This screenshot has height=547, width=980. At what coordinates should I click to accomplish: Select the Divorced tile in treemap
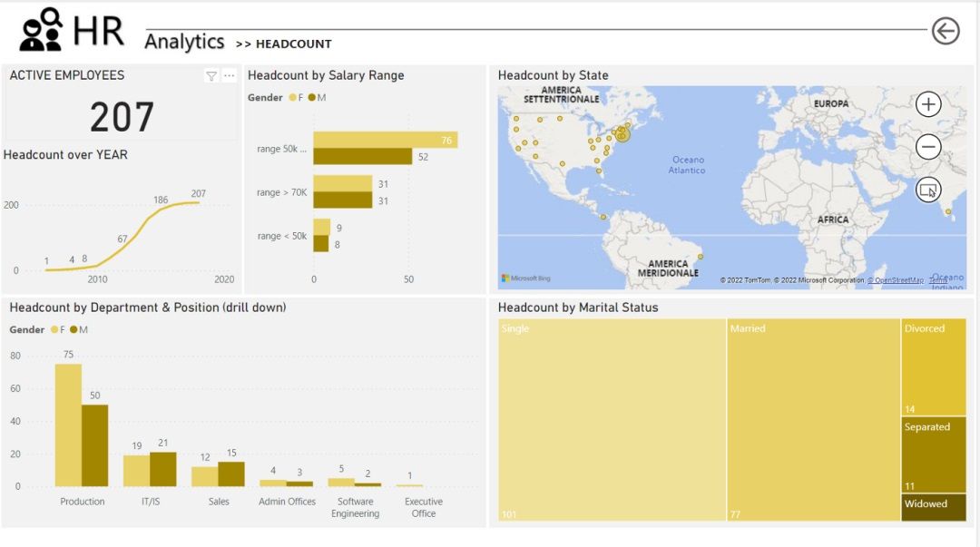(934, 367)
